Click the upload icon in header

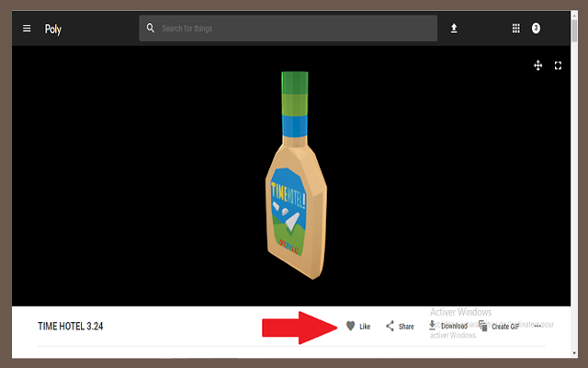(x=453, y=29)
